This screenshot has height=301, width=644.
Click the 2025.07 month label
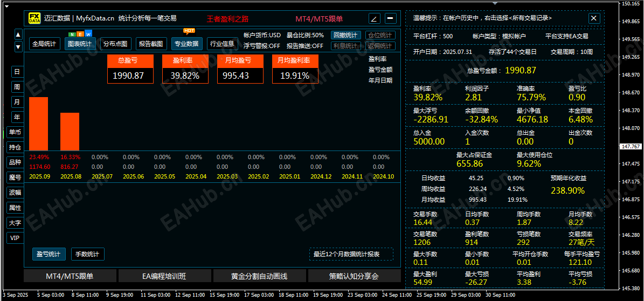pos(101,176)
